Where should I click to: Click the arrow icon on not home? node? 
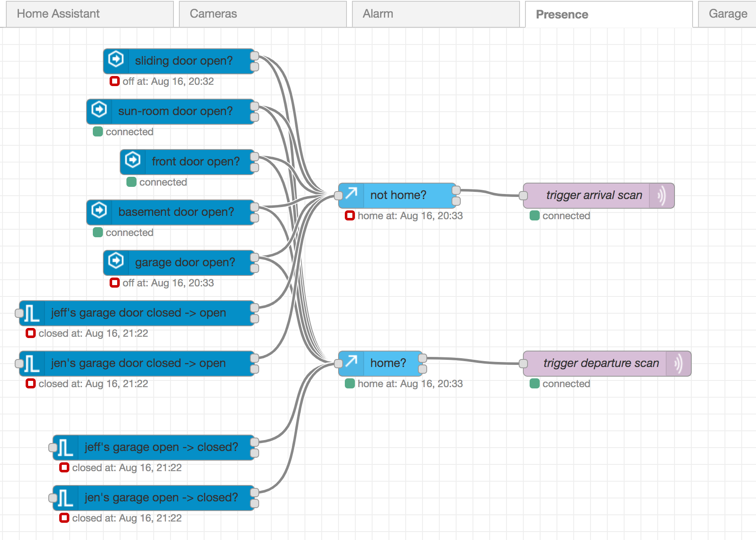[x=351, y=194]
